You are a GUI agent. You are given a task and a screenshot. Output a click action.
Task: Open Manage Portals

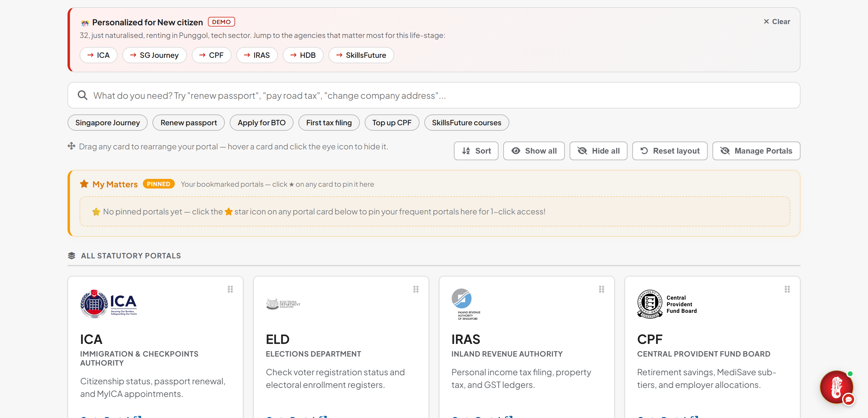click(x=756, y=151)
